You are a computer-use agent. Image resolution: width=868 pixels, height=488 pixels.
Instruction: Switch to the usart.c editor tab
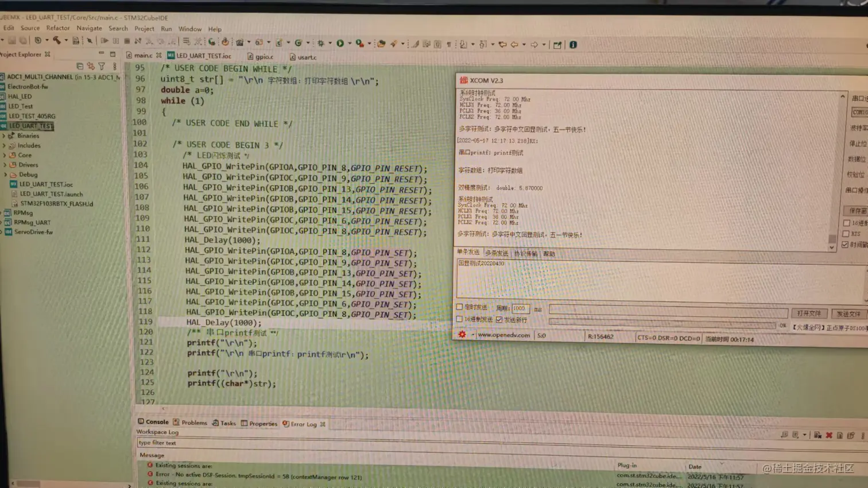tap(303, 57)
